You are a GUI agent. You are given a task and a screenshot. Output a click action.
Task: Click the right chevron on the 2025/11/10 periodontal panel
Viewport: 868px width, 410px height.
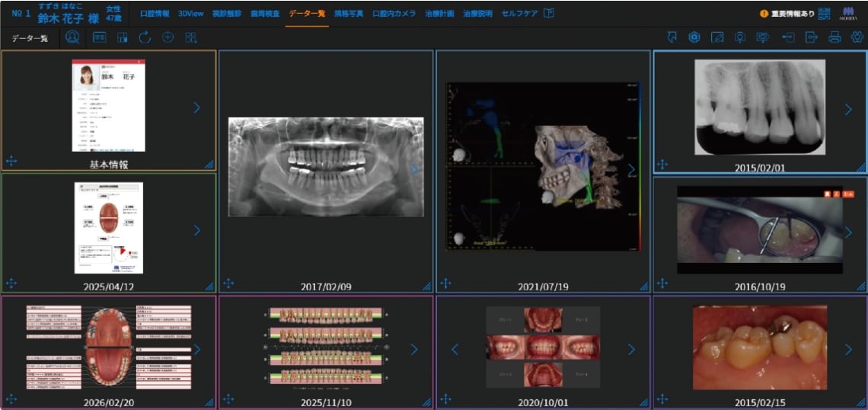coord(414,349)
